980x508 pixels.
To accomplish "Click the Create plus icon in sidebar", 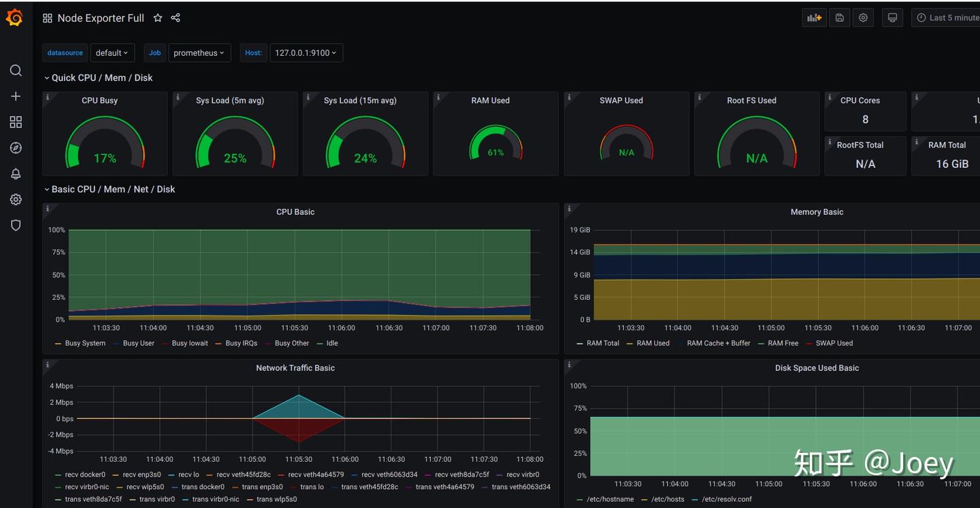I will pos(16,97).
